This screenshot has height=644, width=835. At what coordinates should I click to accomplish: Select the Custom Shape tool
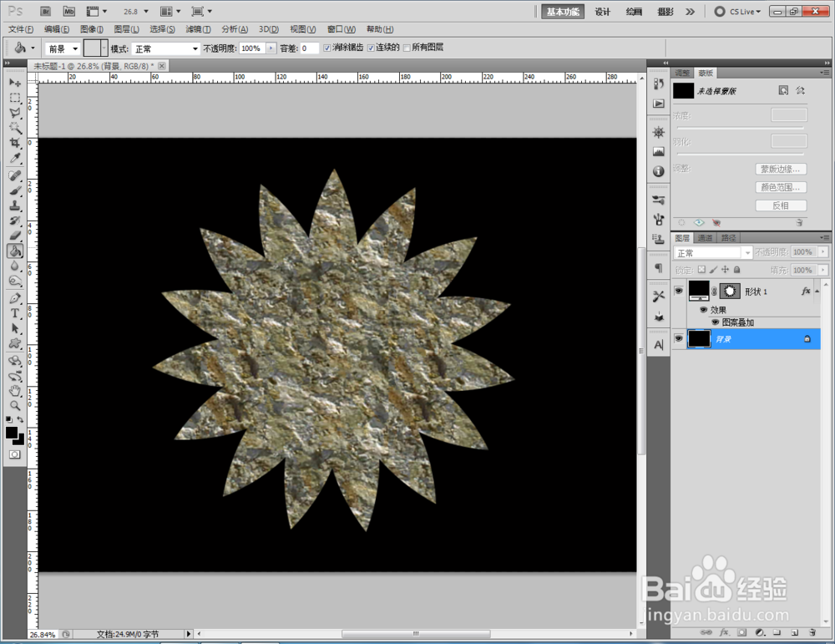pos(15,343)
